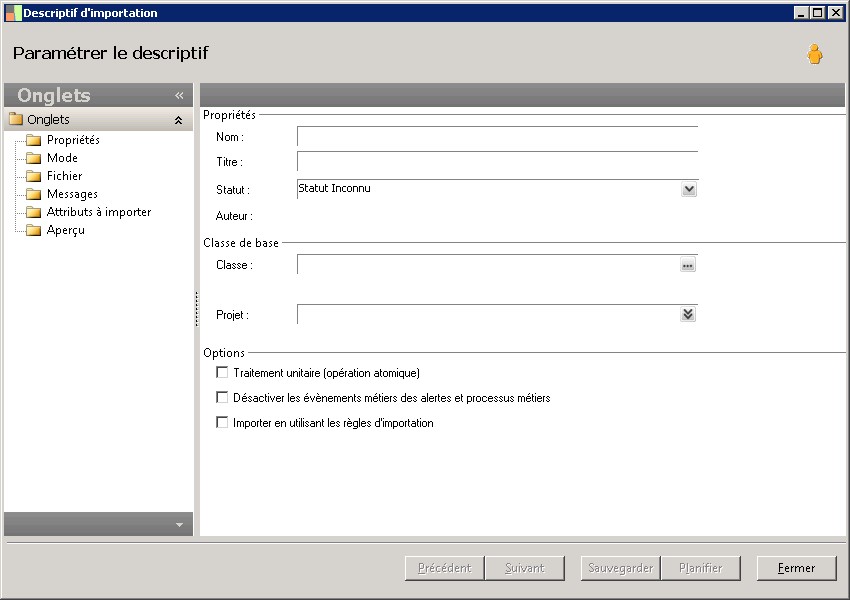The height and width of the screenshot is (600, 850).
Task: Click the Propriétés folder icon in tree
Action: click(x=33, y=140)
